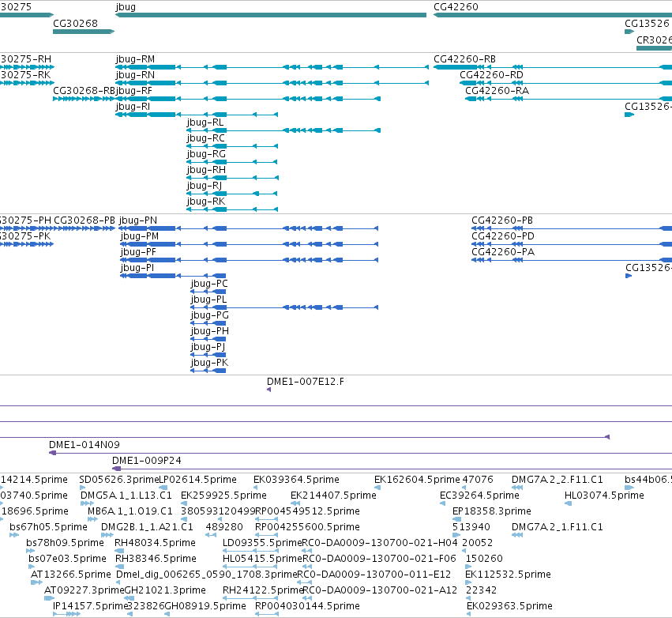Select the CG42260 gene label

(456, 7)
